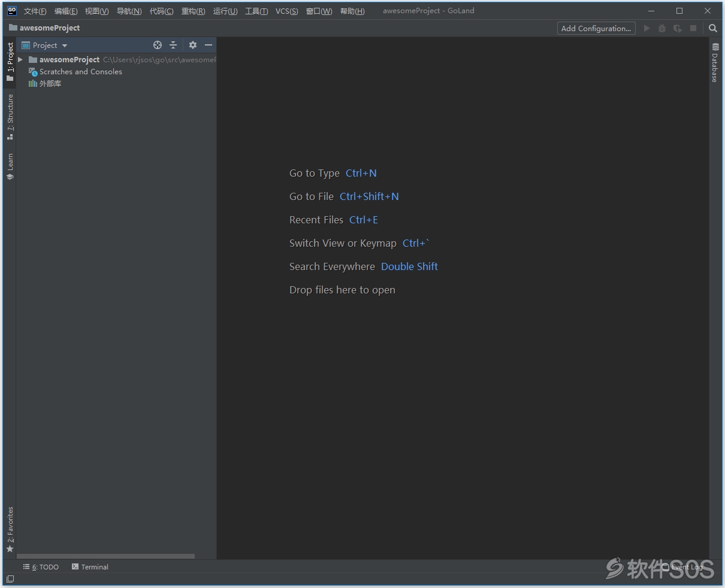Screen dimensions: 725x588
Task: Maximize the GoLand window
Action: pyautogui.click(x=679, y=11)
